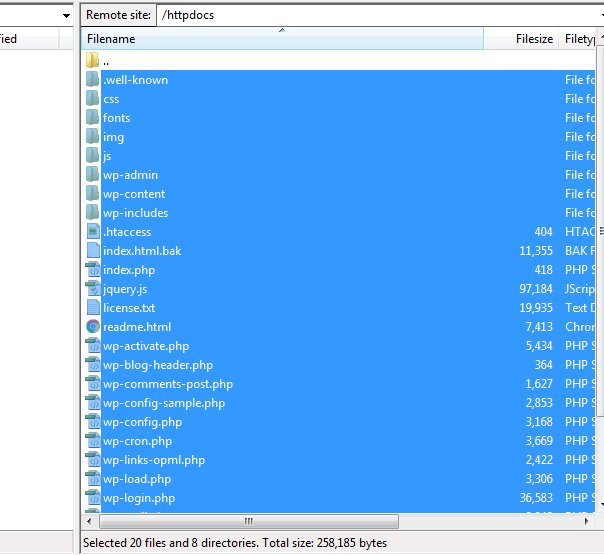Screen dimensions: 604x555
Task: Select the .htaccess file name
Action: click(x=127, y=232)
